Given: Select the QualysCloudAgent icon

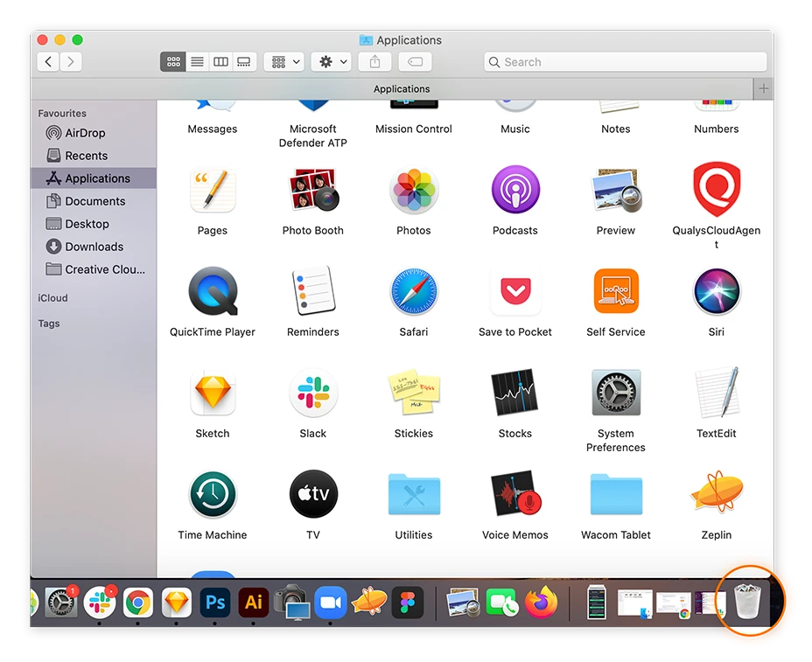Looking at the screenshot, I should coord(717,189).
